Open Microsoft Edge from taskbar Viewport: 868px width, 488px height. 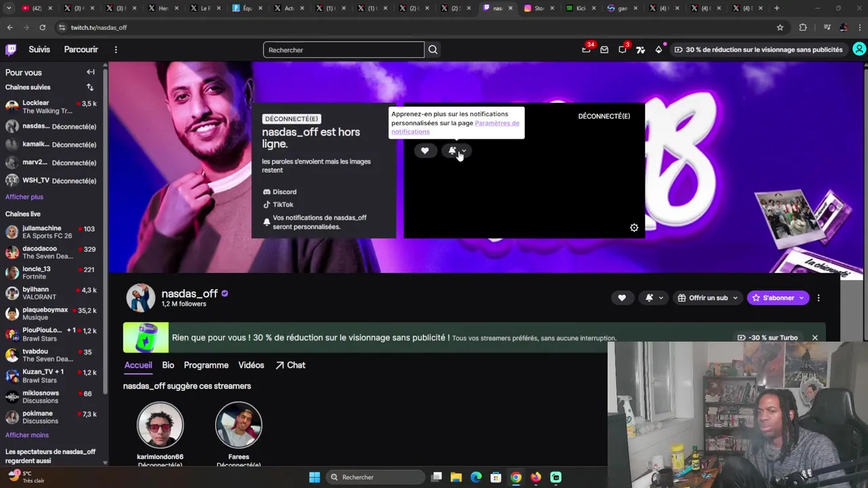pyautogui.click(x=476, y=477)
